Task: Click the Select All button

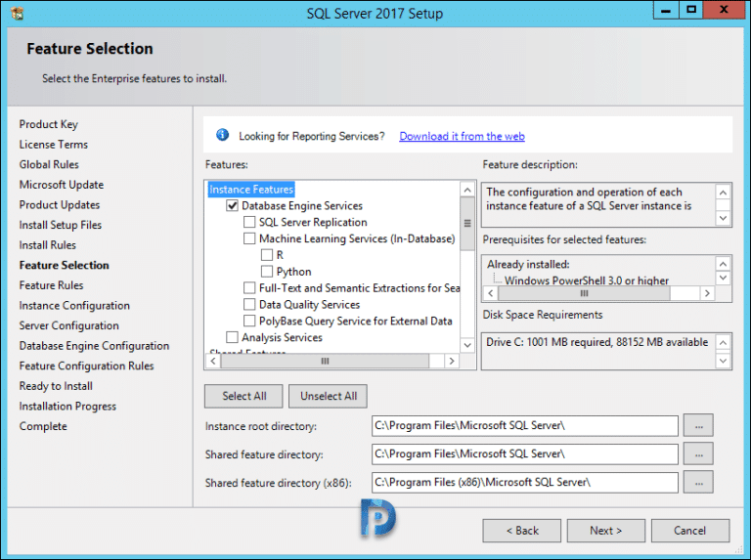Action: (243, 396)
